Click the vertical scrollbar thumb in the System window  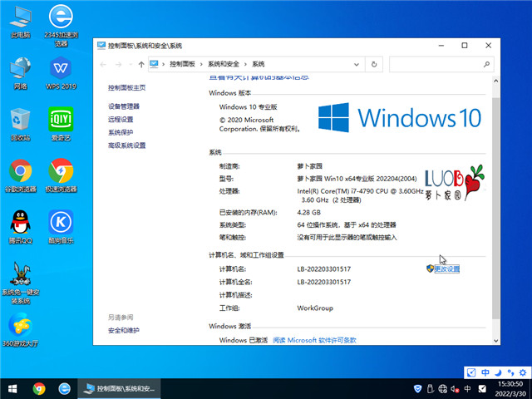tap(495, 208)
